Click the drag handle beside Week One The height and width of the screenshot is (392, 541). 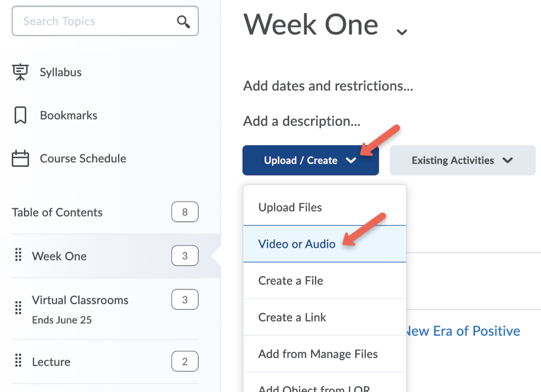click(x=19, y=256)
